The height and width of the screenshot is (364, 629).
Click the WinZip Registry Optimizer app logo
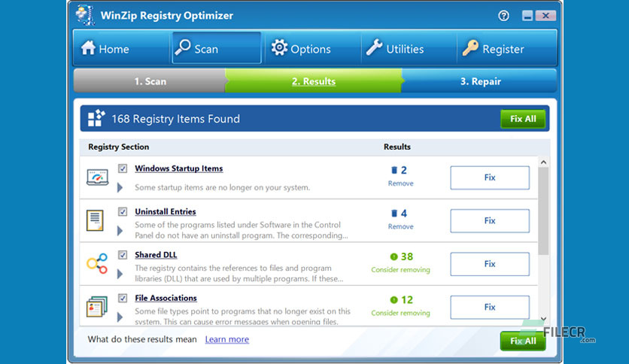(x=85, y=15)
